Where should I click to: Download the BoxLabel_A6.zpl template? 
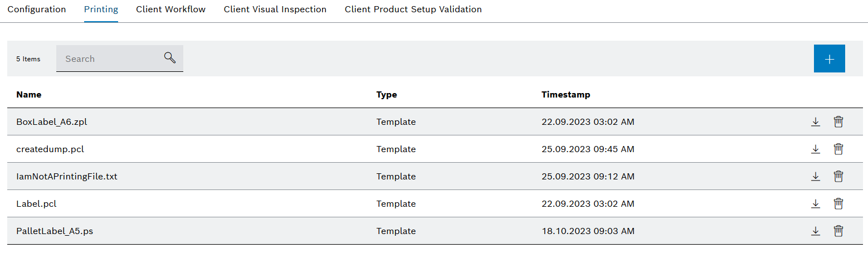[815, 122]
